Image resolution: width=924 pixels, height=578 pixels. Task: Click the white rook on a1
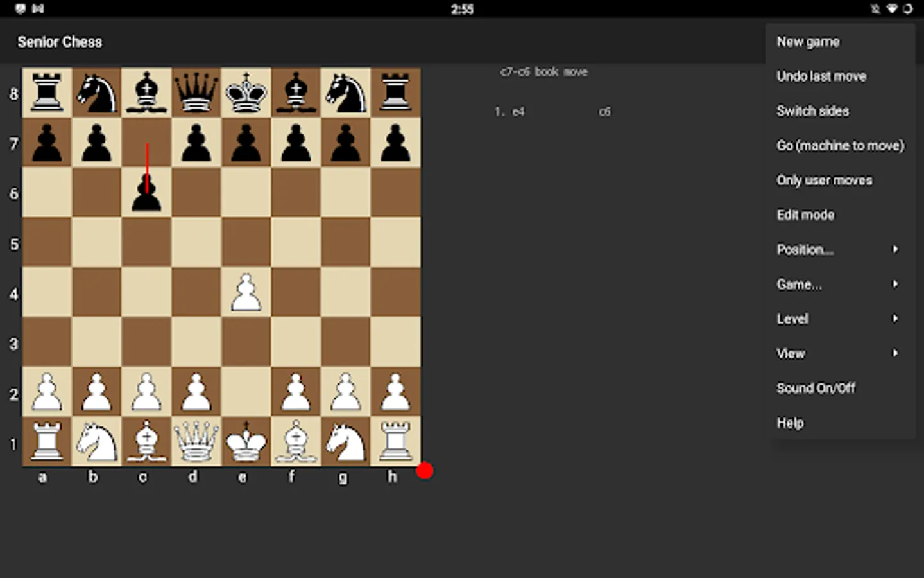(46, 443)
